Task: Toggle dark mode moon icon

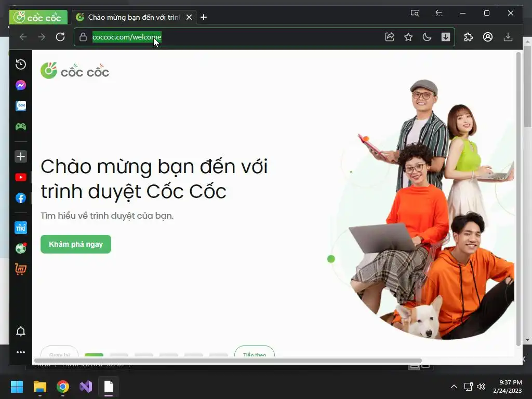Action: pyautogui.click(x=427, y=37)
